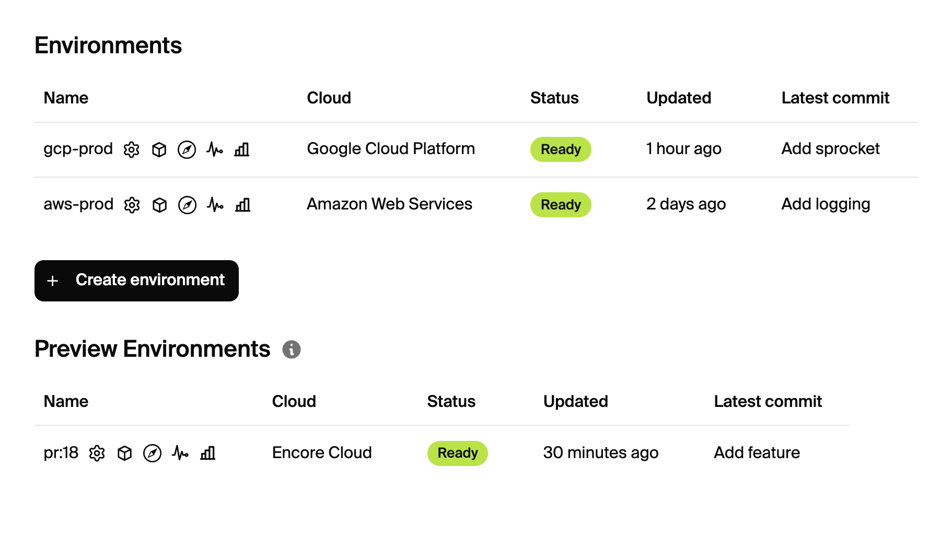Image resolution: width=952 pixels, height=560 pixels.
Task: Open the compass icon for pr:18
Action: (152, 453)
